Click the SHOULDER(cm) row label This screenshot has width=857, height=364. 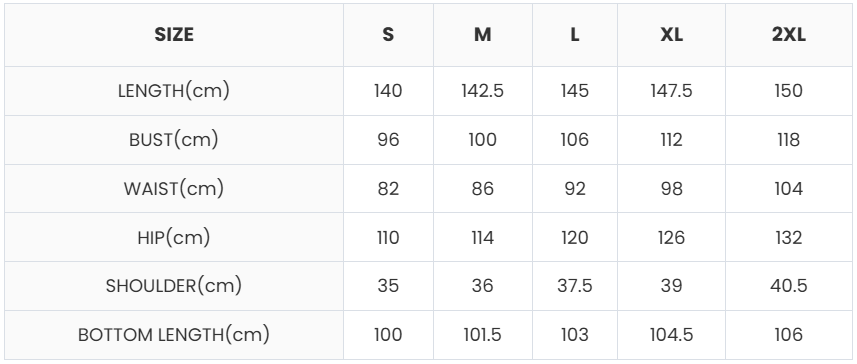tap(174, 286)
